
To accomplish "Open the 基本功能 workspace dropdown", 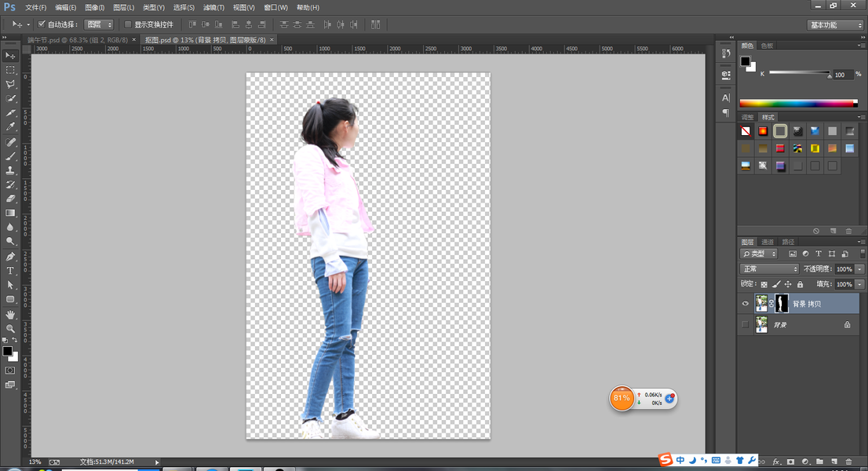I will pyautogui.click(x=835, y=25).
